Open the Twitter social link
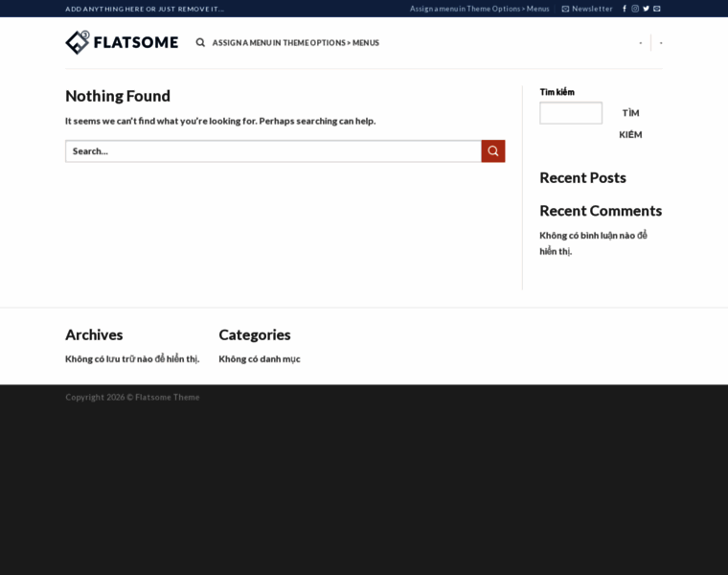 coord(646,9)
